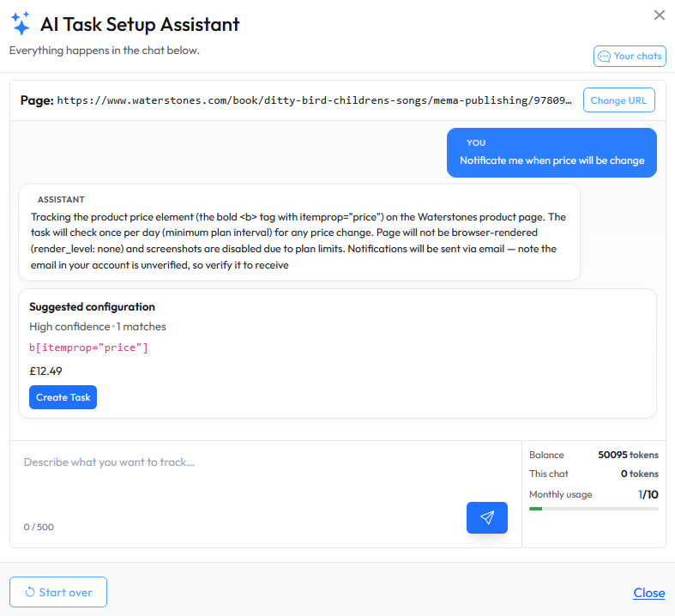Click 'High confidence · 1 matches' text
This screenshot has width=675, height=616.
coord(98,327)
